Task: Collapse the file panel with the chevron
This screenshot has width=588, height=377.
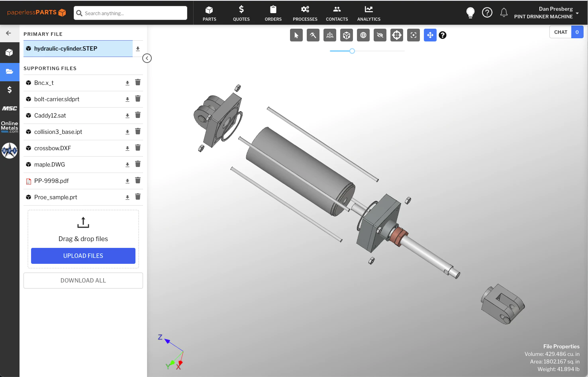Action: click(147, 58)
